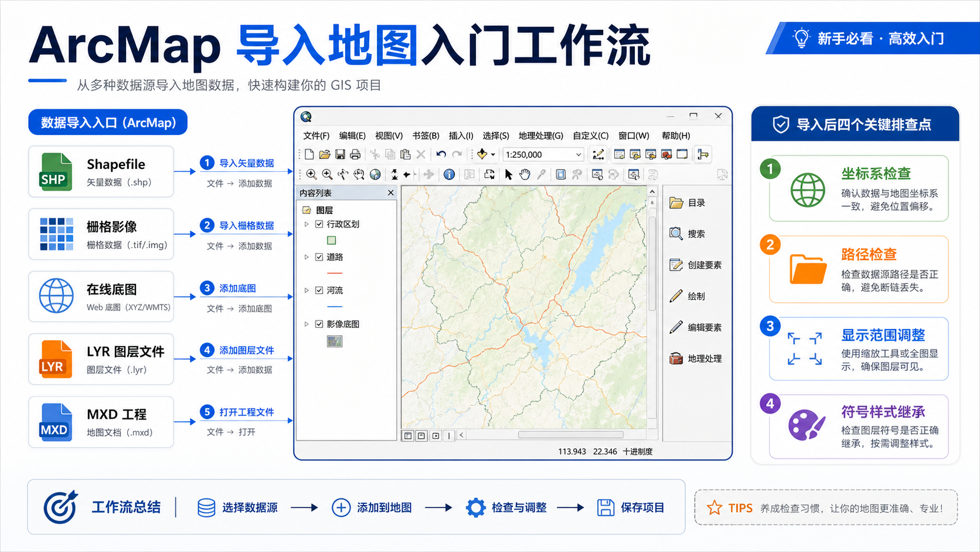Screen dimensions: 980x552
Task: Click the yellow Add Data icon
Action: click(x=482, y=154)
